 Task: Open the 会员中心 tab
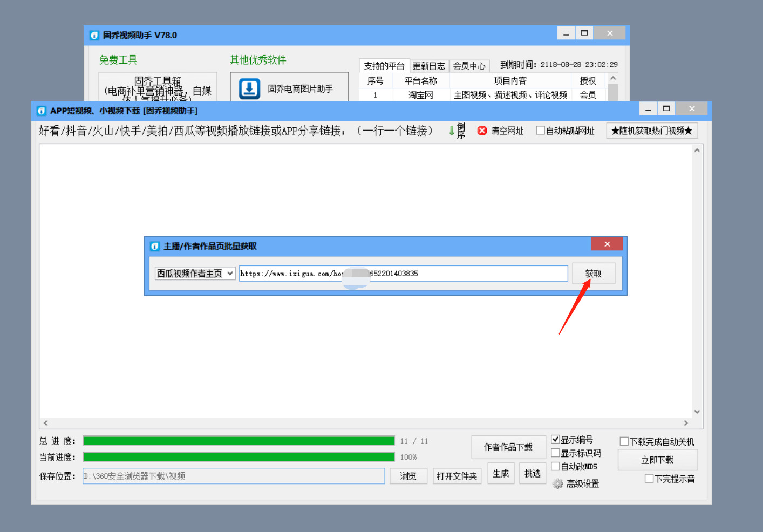click(469, 65)
